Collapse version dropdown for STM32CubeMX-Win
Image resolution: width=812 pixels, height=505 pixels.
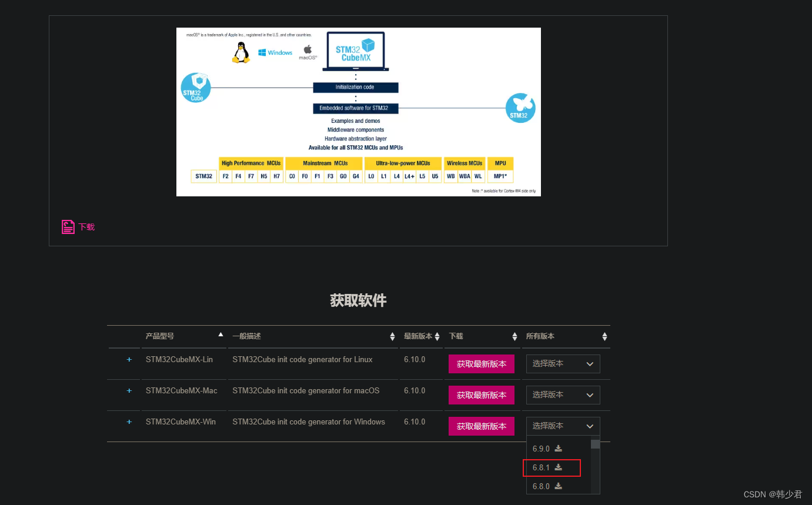click(x=563, y=426)
